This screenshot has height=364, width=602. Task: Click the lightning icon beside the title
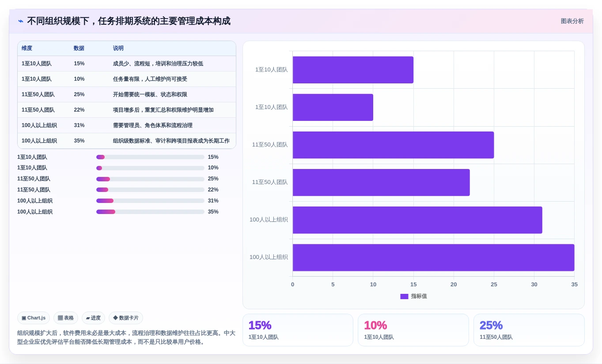tap(21, 21)
